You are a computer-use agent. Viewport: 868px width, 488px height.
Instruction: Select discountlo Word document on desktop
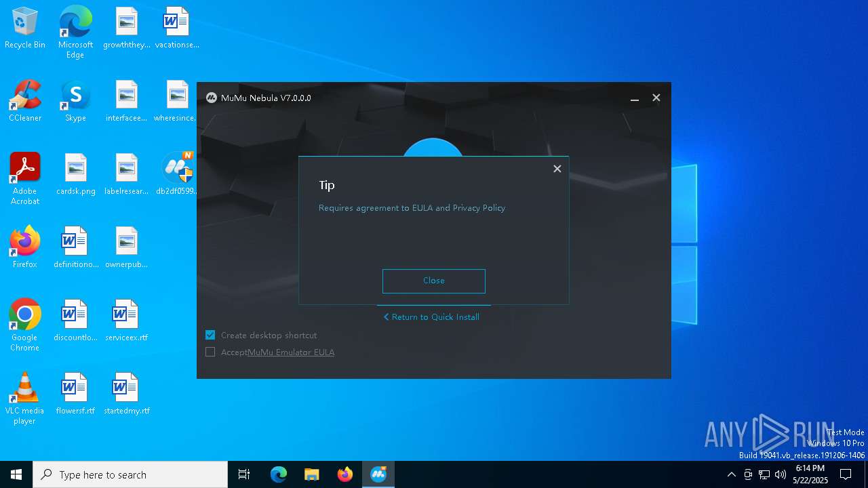coord(75,321)
